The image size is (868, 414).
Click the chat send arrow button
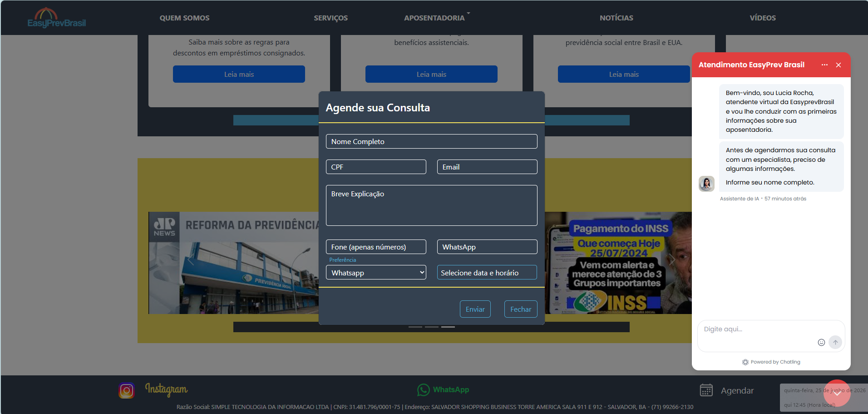click(x=835, y=342)
